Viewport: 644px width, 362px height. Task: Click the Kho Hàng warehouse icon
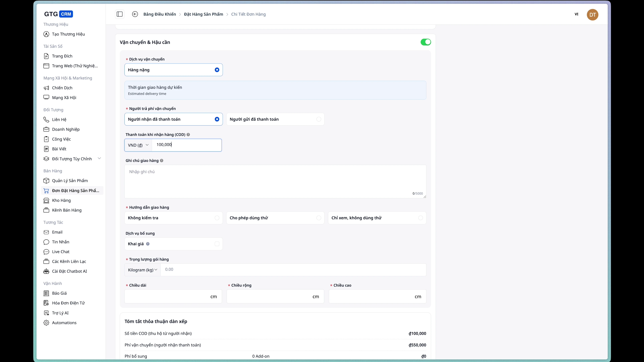pyautogui.click(x=46, y=200)
